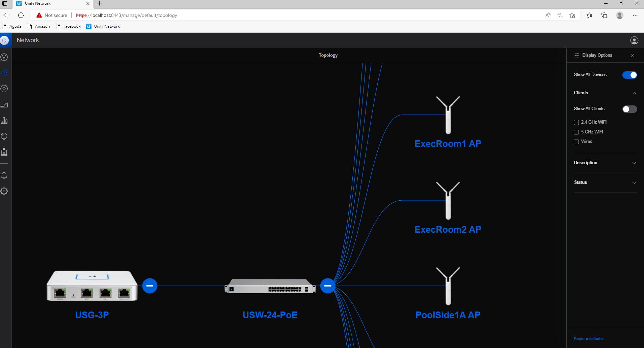Check the Wired clients checkbox
This screenshot has height=348, width=644.
pos(576,142)
